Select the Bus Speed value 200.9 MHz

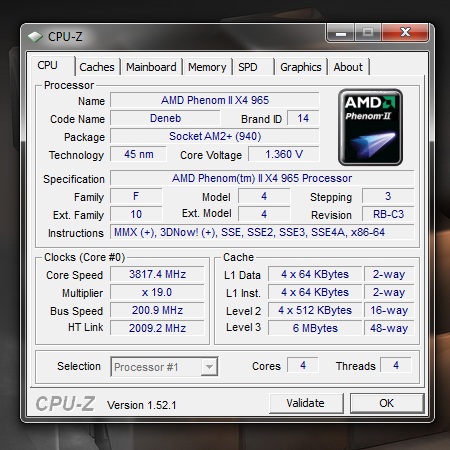point(157,310)
